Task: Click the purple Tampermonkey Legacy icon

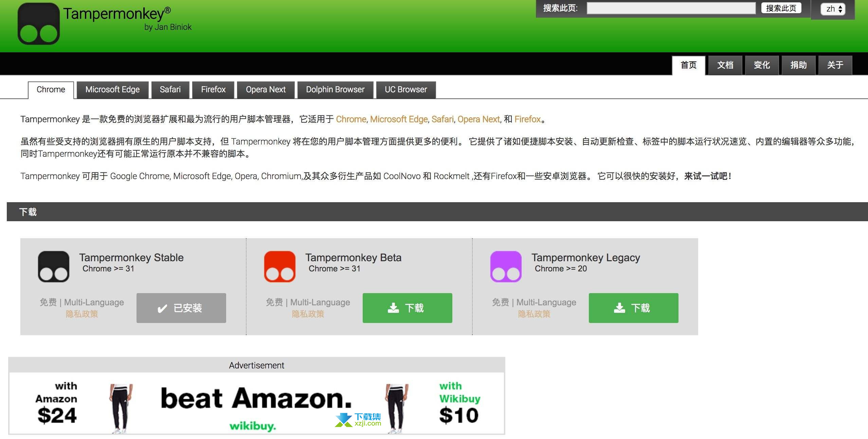Action: (506, 267)
